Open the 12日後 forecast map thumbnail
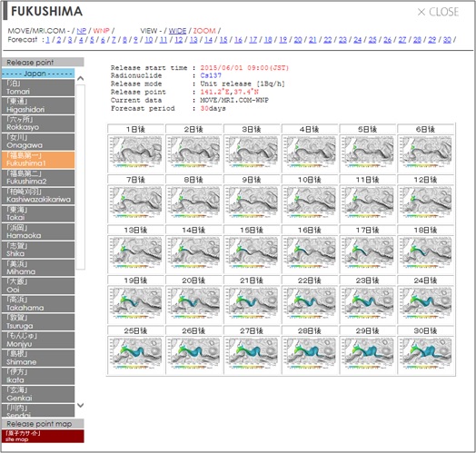This screenshot has width=476, height=453. (425, 202)
